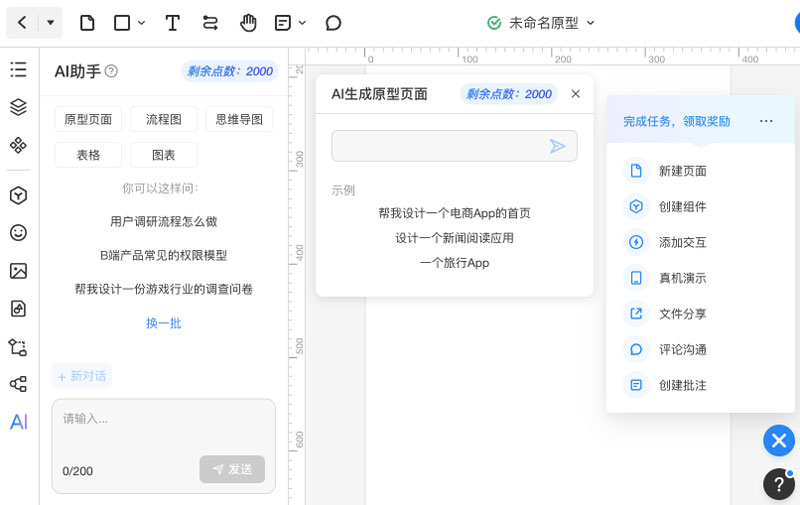Open the image assets panel
The image size is (800, 505).
[x=18, y=270]
